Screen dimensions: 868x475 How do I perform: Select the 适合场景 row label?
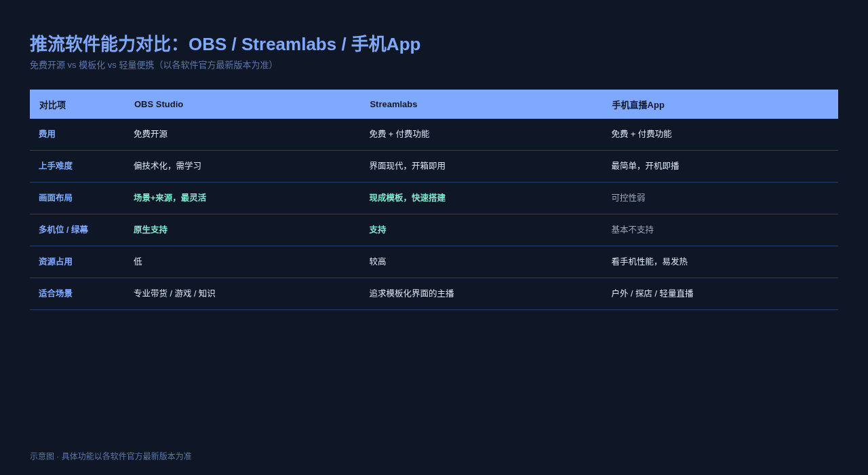[x=56, y=294]
